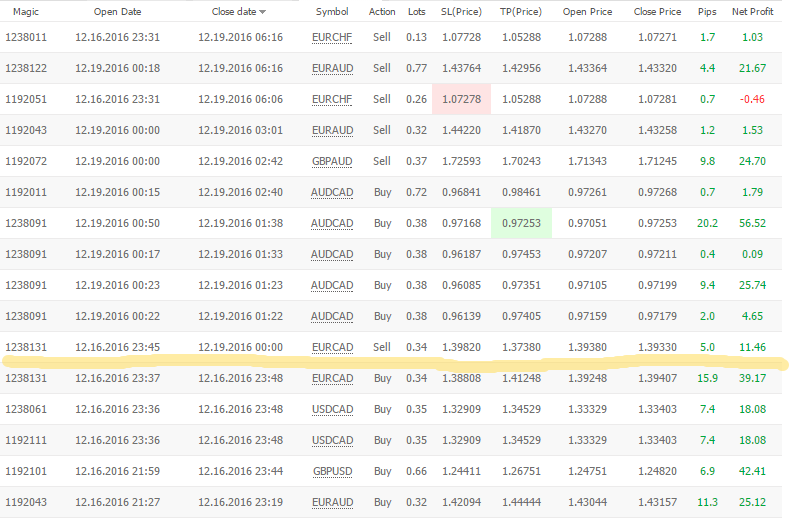789x521 pixels.
Task: Click open date 12.16.2016 21:27
Action: click(x=117, y=502)
